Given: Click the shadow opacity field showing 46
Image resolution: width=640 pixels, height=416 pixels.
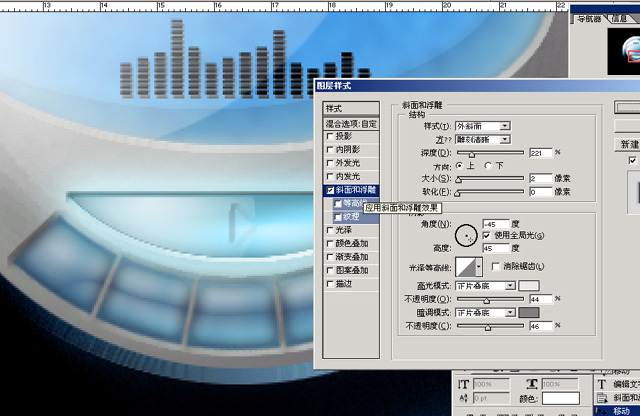Looking at the screenshot, I should pos(541,326).
